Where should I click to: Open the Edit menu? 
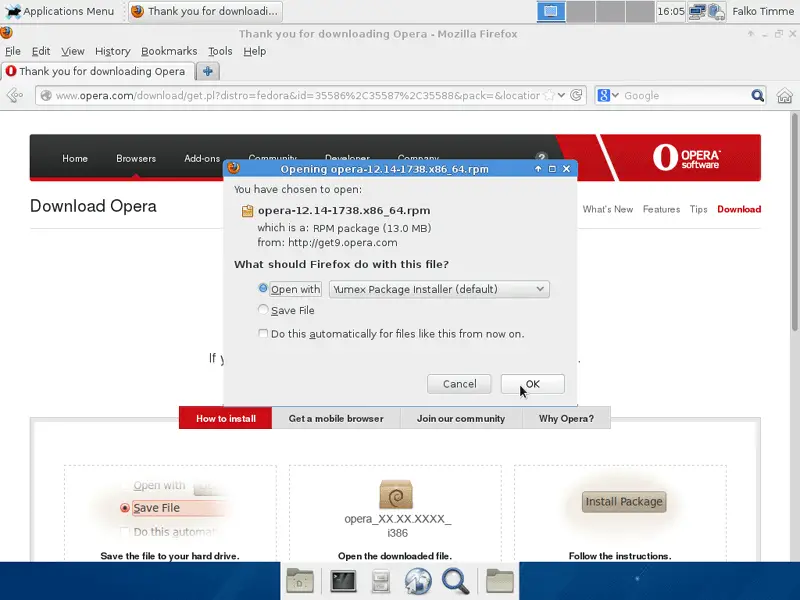[x=41, y=51]
